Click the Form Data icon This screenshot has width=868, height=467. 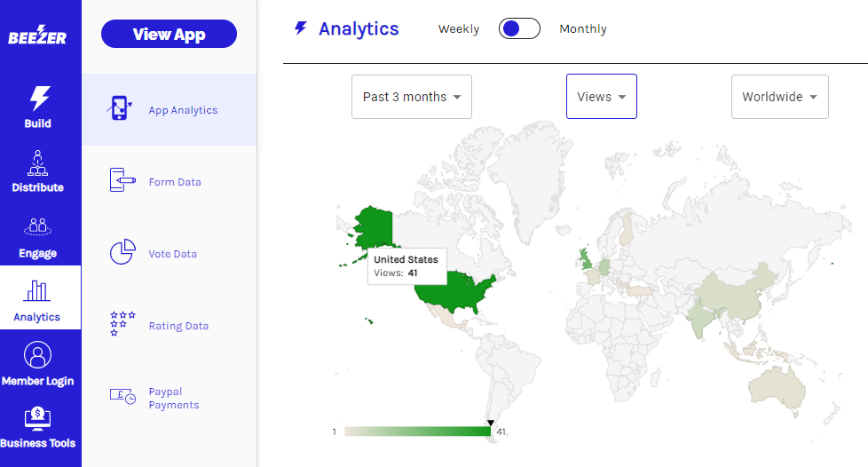[122, 180]
